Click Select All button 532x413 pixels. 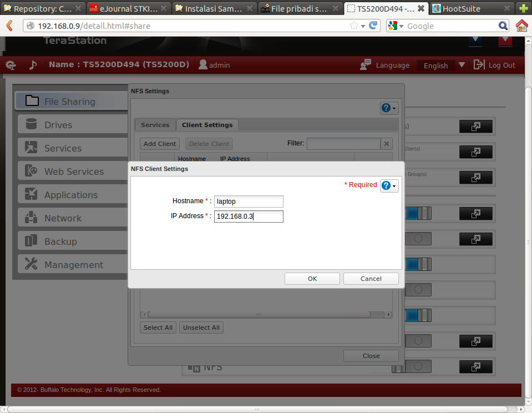pyautogui.click(x=158, y=328)
